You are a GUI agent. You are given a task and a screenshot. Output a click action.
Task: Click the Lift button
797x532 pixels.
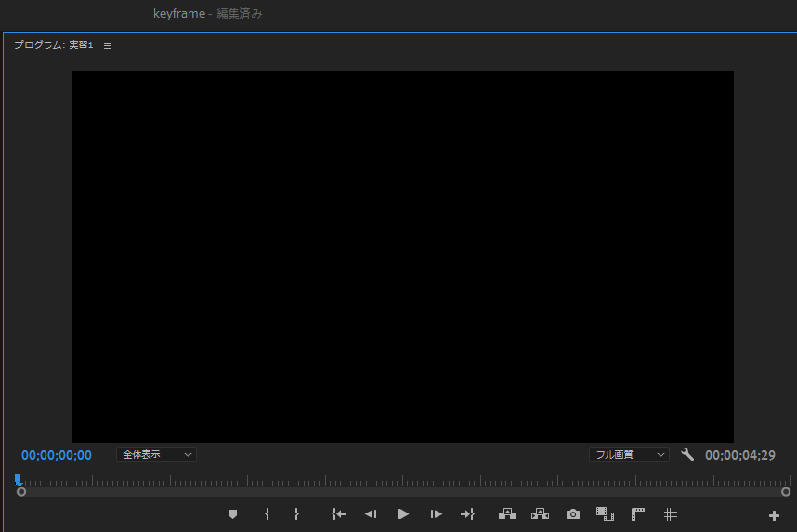tap(507, 514)
